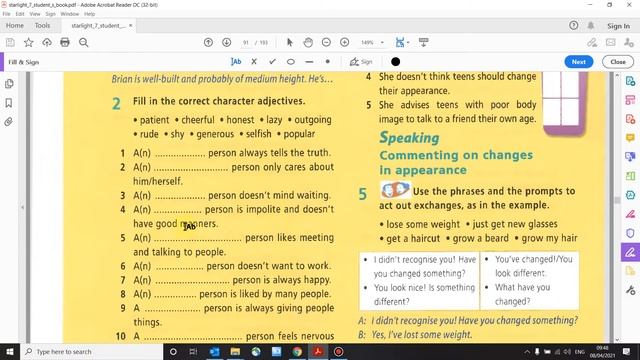This screenshot has width=640, height=360.
Task: Select the checkmark tool
Action: pyautogui.click(x=272, y=62)
